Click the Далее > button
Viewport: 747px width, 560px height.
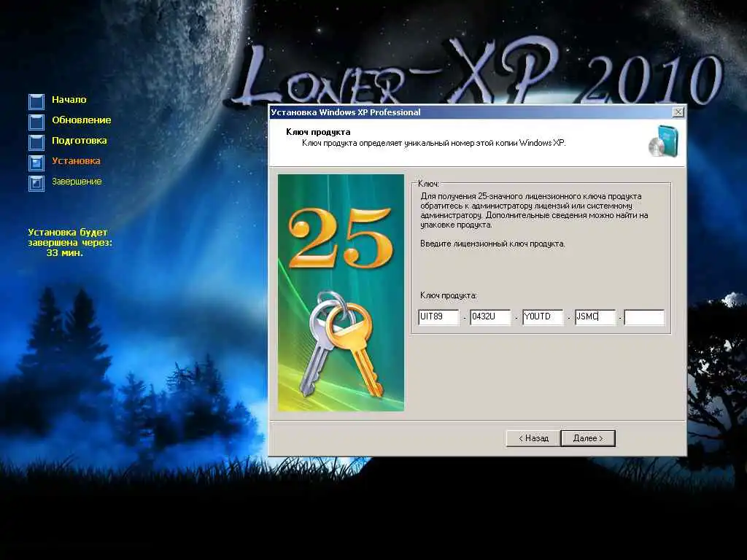[588, 438]
